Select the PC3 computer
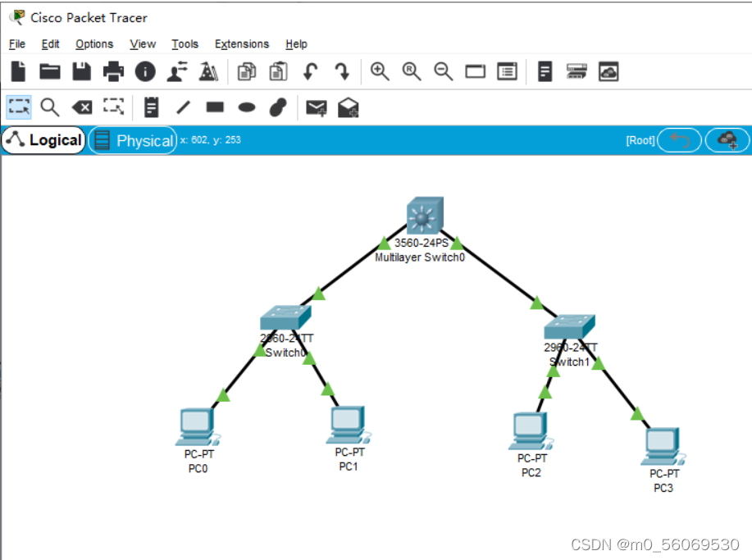Viewport: 752px width, 560px height. click(663, 446)
